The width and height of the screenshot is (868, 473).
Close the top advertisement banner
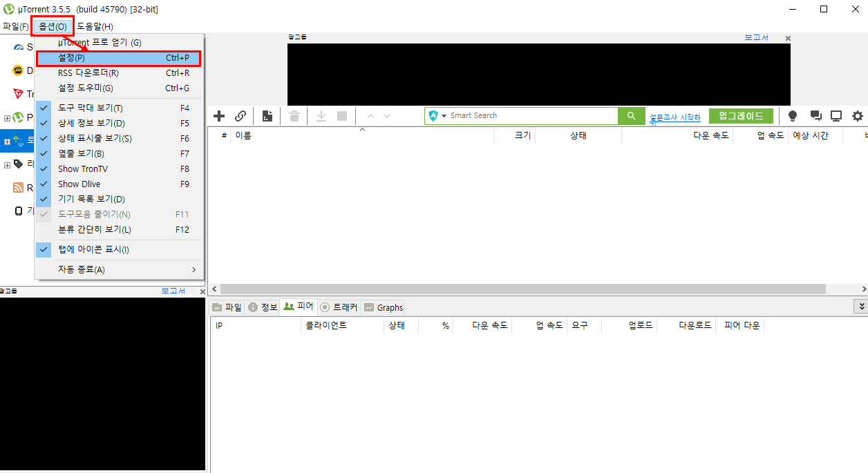click(788, 39)
